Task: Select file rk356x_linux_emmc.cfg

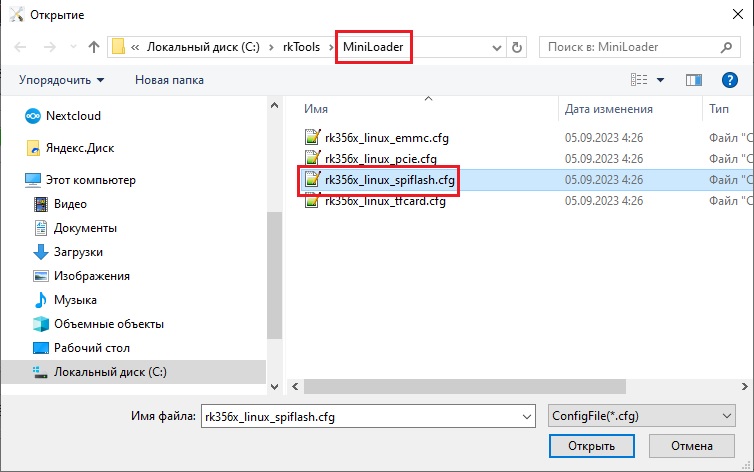Action: 387,138
